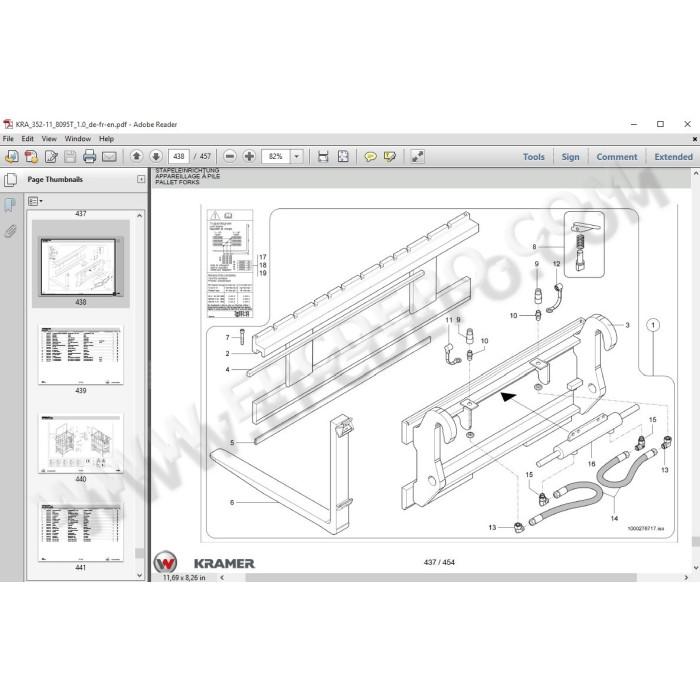This screenshot has width=700, height=700.
Task: Print the document with printer icon
Action: [90, 156]
